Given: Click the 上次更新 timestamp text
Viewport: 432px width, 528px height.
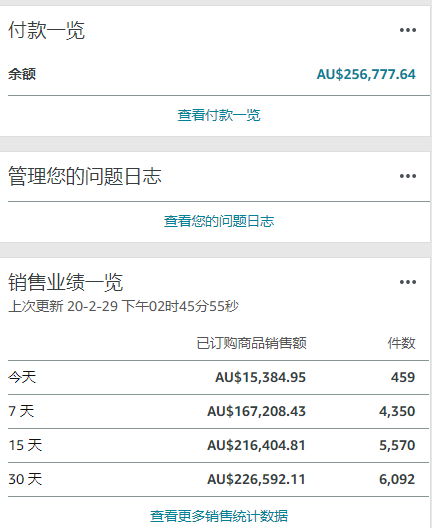Looking at the screenshot, I should click(x=123, y=306).
